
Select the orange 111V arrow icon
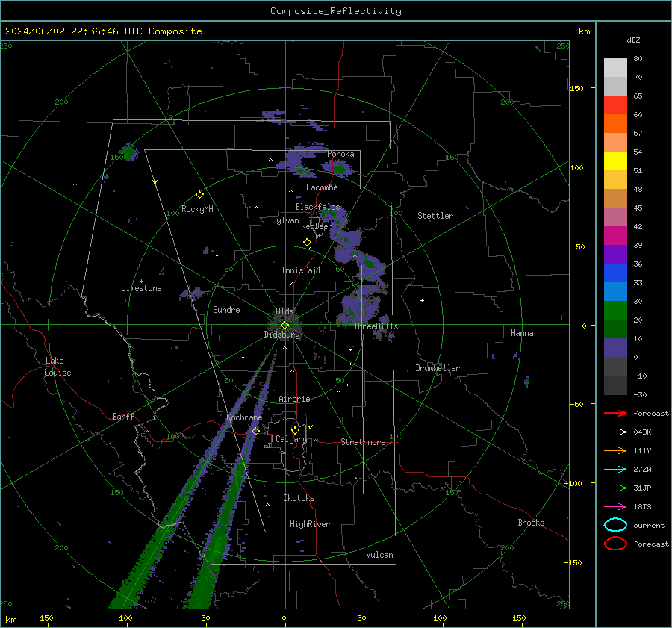tap(615, 450)
